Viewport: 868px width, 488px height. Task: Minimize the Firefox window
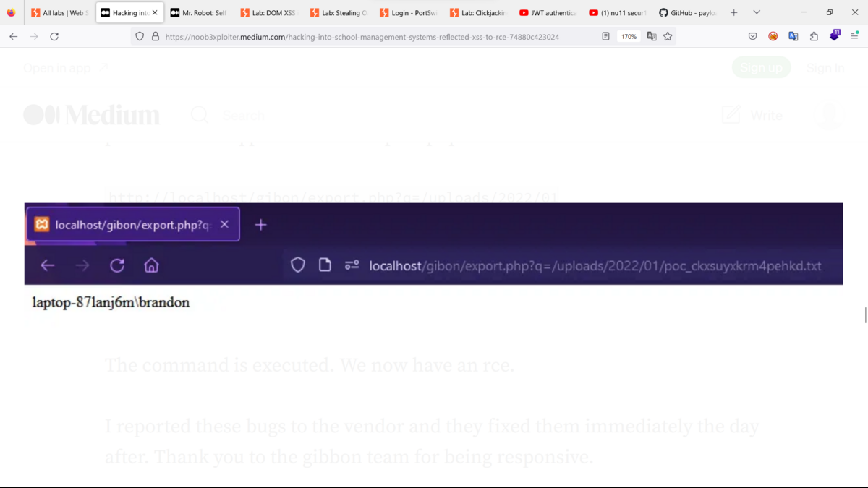[x=804, y=12]
